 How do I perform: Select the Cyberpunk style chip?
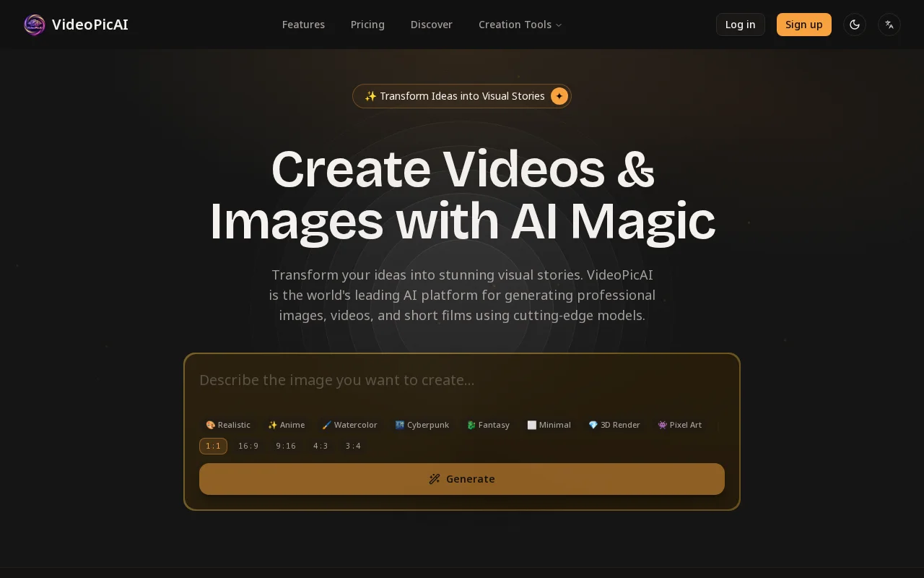[422, 425]
